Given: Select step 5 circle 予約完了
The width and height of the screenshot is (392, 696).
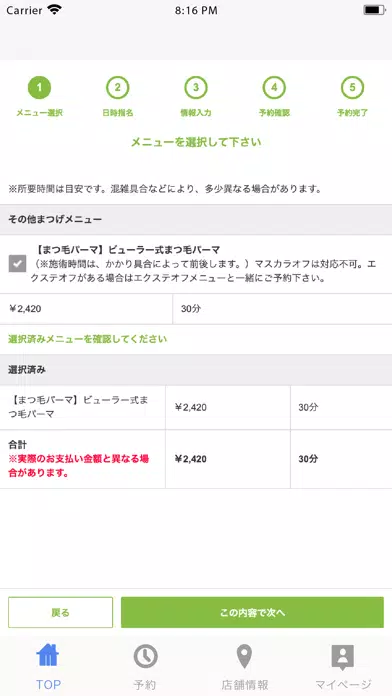Looking at the screenshot, I should [352, 87].
